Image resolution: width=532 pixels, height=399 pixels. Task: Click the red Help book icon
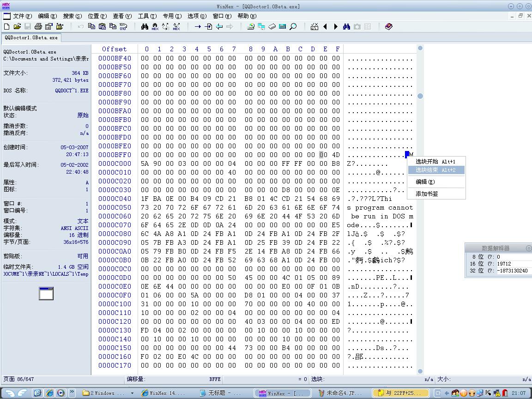click(389, 26)
